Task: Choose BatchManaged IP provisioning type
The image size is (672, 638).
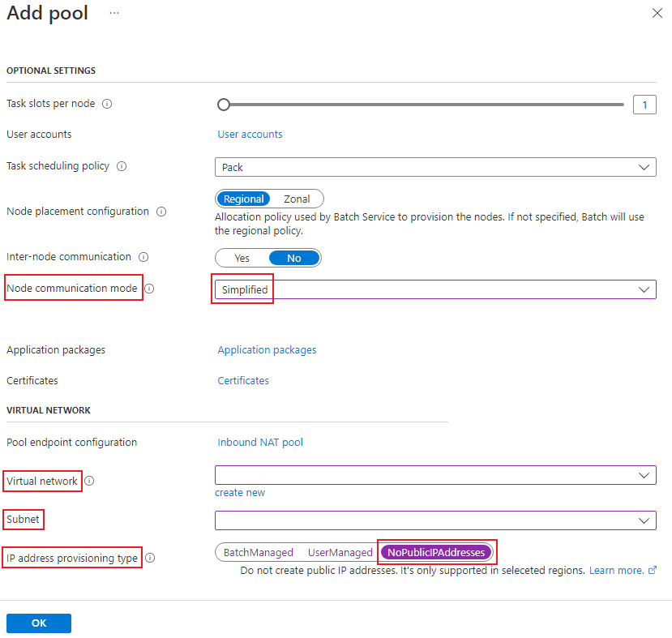Action: click(258, 553)
